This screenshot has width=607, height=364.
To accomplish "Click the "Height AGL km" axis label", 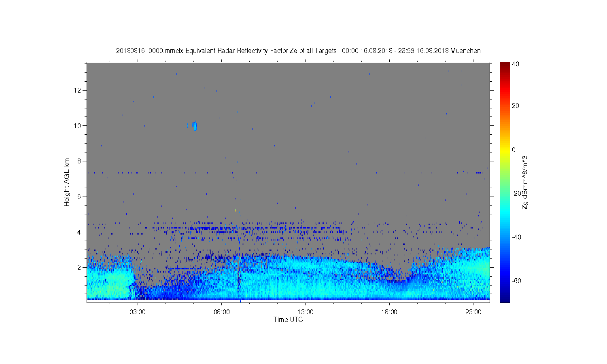I will coord(67,182).
